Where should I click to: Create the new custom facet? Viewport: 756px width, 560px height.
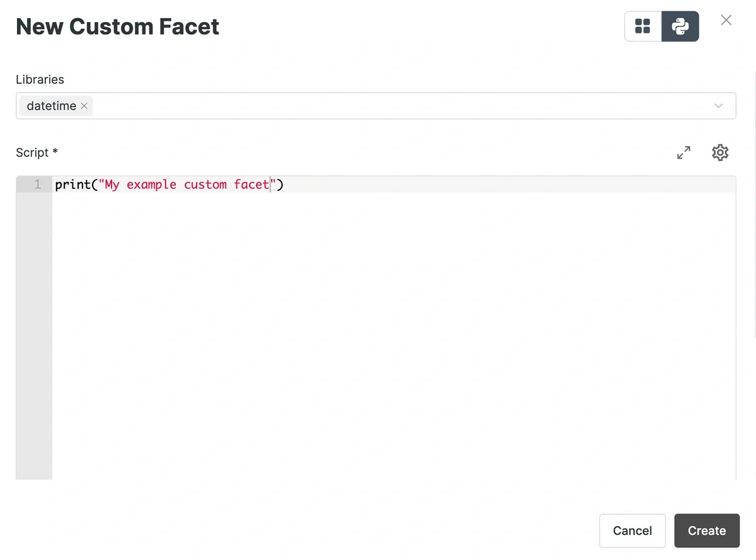point(707,530)
